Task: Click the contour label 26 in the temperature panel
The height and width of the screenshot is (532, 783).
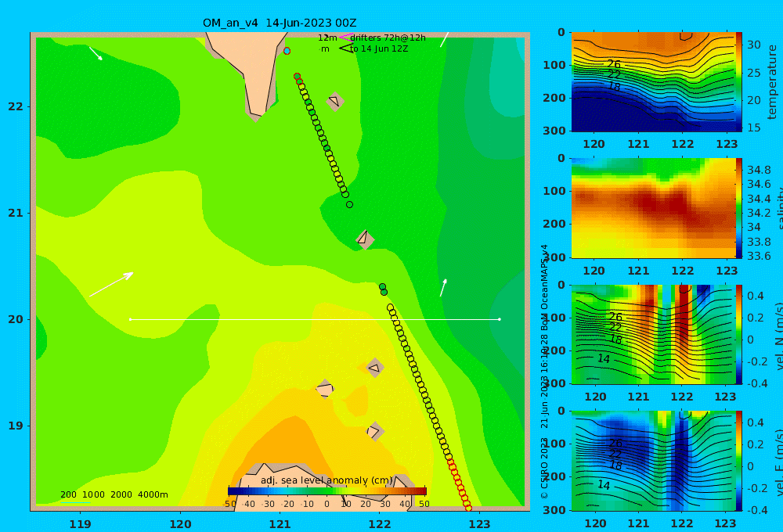Action: point(614,64)
